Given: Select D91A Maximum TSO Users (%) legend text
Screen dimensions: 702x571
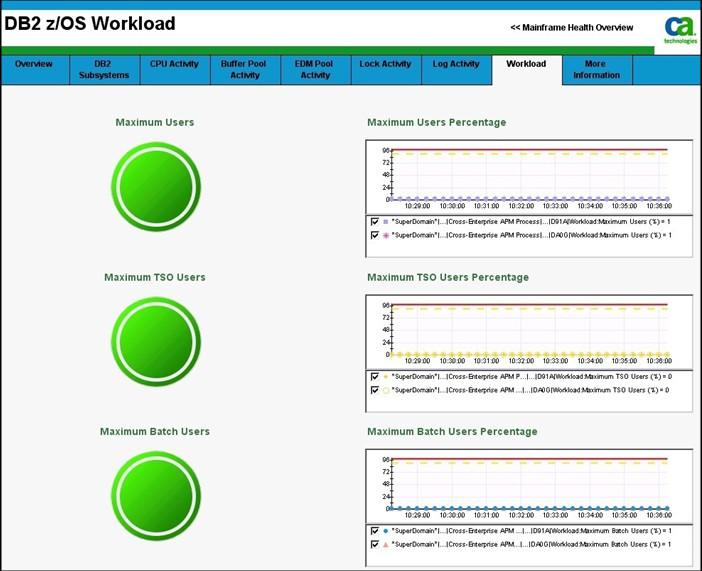Looking at the screenshot, I should click(531, 377).
